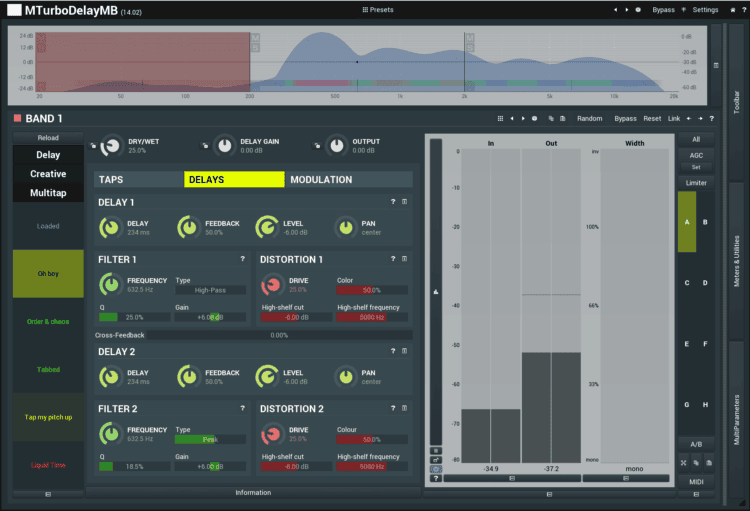Click the Random button in Band 1 header
This screenshot has height=511, width=750.
589,118
